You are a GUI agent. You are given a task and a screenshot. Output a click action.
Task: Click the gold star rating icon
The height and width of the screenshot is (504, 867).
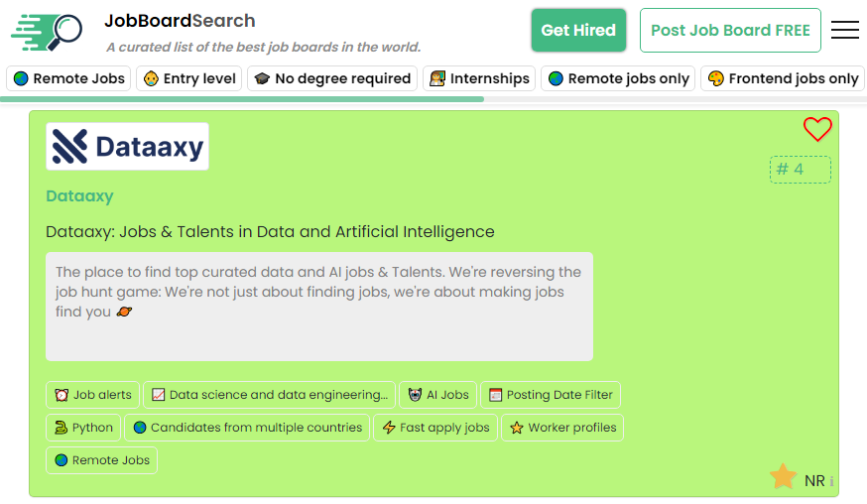click(783, 477)
